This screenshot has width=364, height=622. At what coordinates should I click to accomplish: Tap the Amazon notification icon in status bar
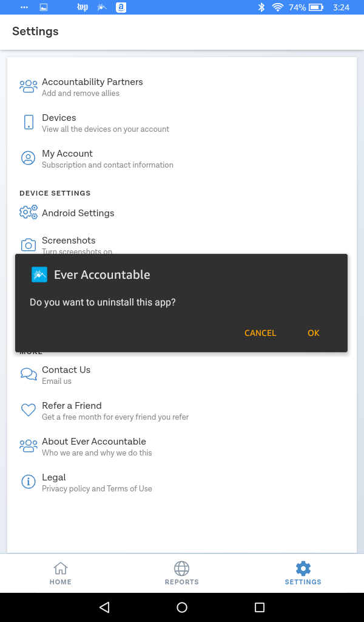click(x=121, y=7)
